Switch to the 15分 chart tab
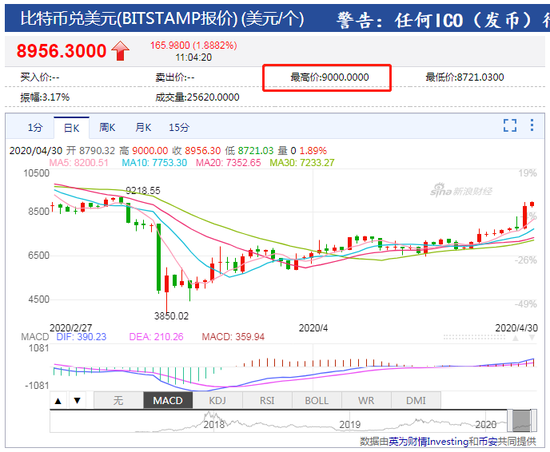 (179, 127)
